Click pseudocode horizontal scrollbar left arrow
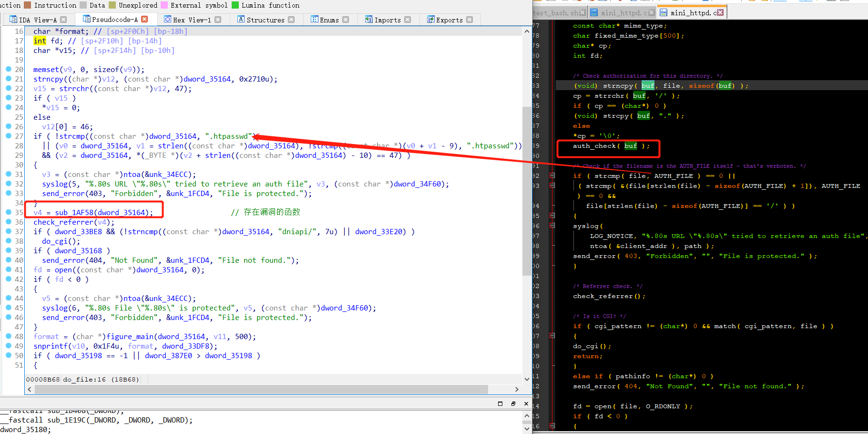 30,389
